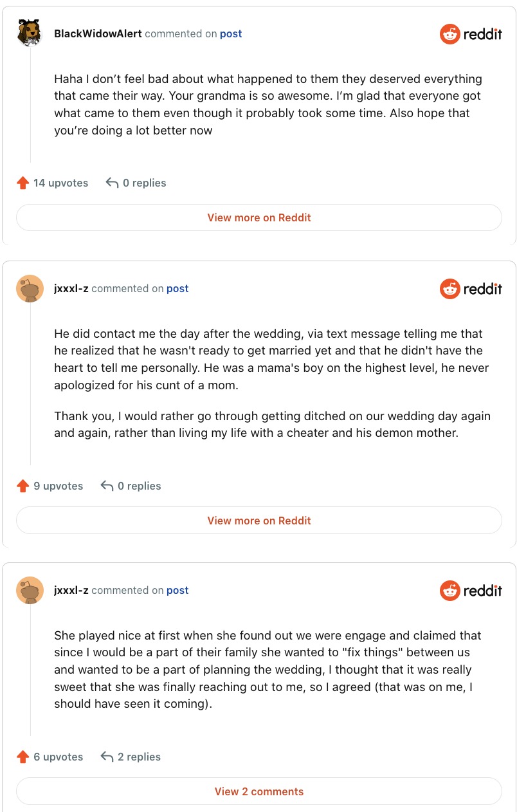Click reply arrow icon beside 0 replies on BlackWidowAlert's comment
This screenshot has width=517, height=812.
(112, 183)
